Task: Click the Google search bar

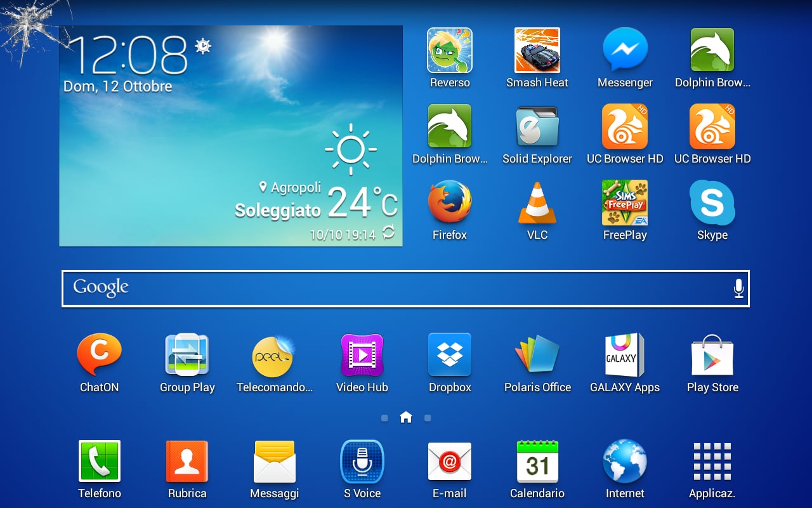Action: pos(405,288)
